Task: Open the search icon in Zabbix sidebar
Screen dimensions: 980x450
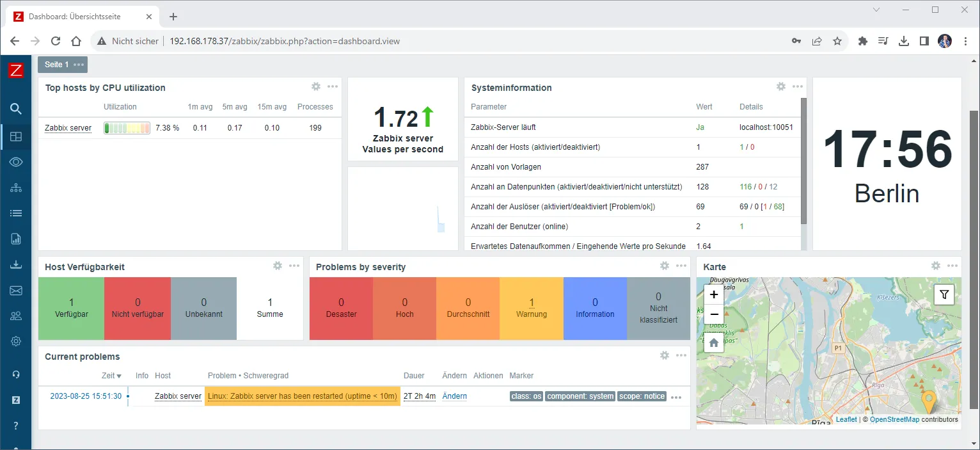Action: click(x=16, y=109)
